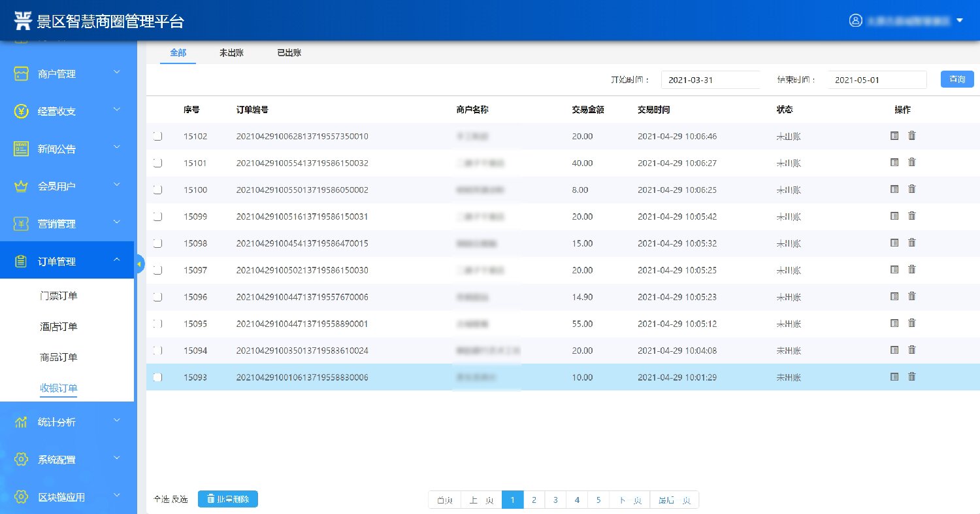Screen dimensions: 980x514
Task: Click the user avatar icon in header
Action: click(x=855, y=20)
